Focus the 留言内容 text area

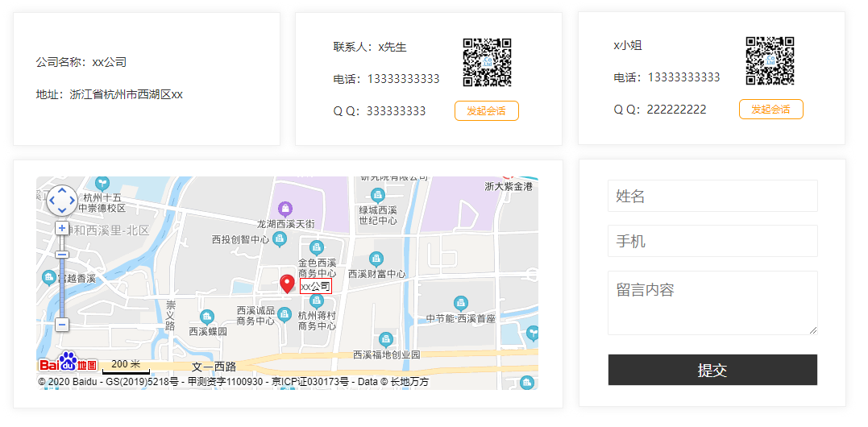click(x=712, y=303)
